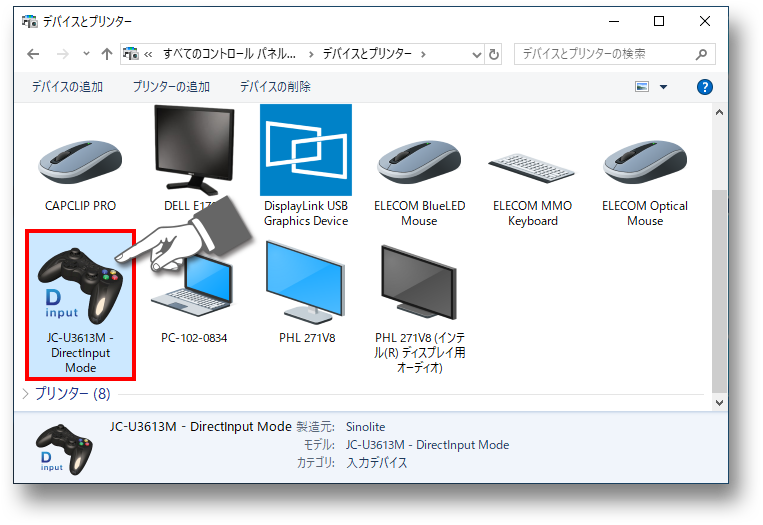Minimize the デバイスとプリンター window
The width and height of the screenshot is (763, 525).
(x=614, y=21)
